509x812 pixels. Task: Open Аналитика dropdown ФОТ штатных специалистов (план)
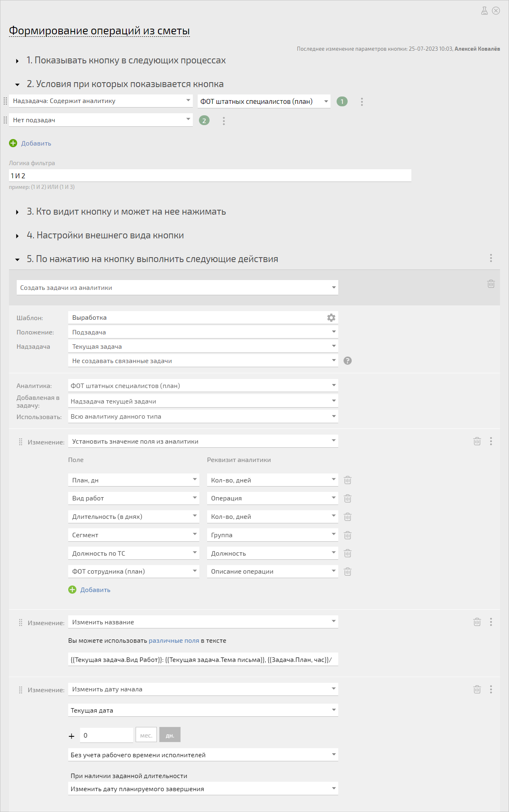[x=203, y=386]
